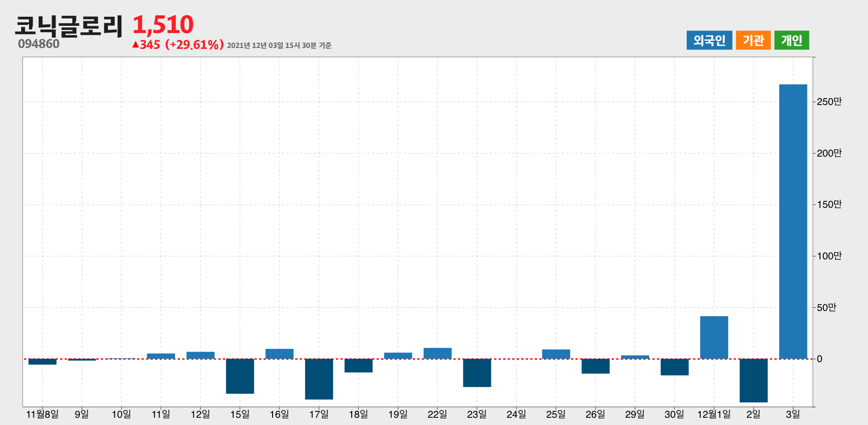Viewport: 868px width, 425px height.
Task: Click the positive bar for 25일
Action: pyautogui.click(x=556, y=354)
